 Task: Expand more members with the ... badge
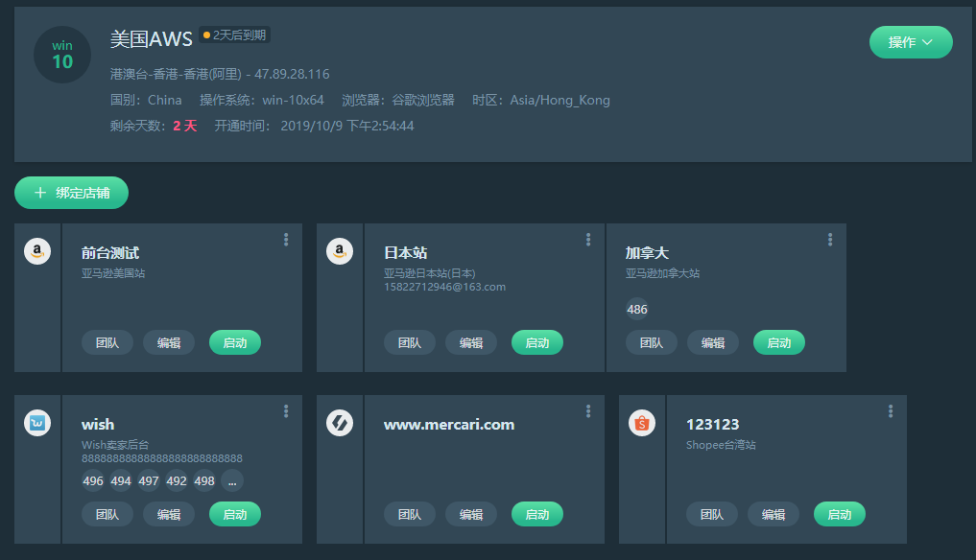point(232,481)
